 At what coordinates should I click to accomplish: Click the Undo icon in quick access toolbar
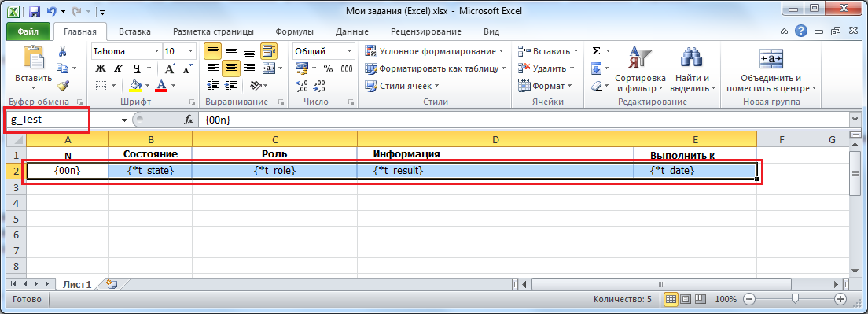[x=51, y=11]
